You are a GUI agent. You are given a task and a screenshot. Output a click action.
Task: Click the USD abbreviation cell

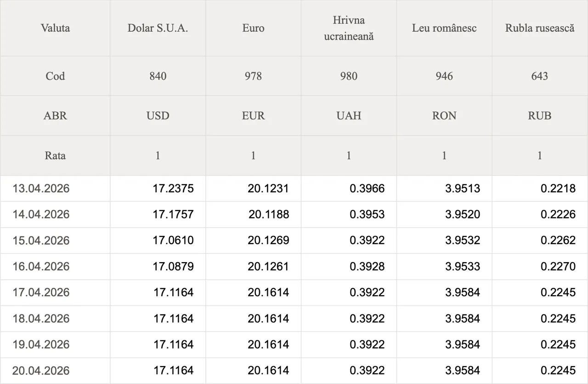click(158, 115)
